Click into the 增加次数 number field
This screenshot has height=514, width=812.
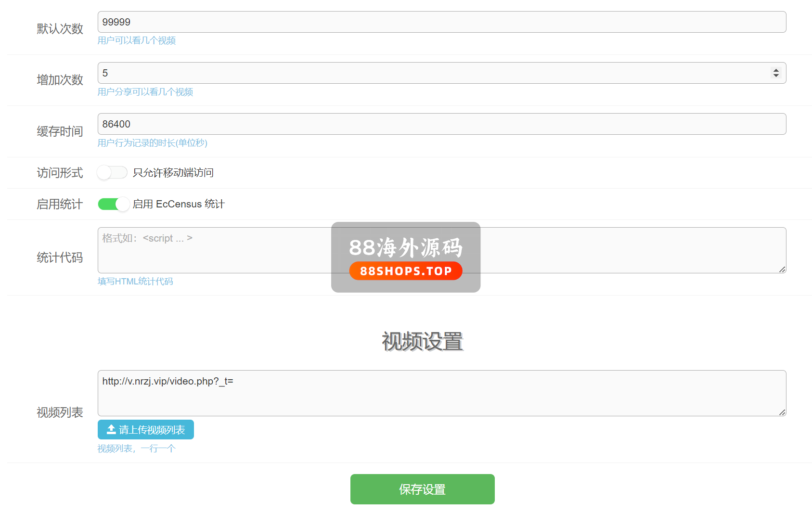pyautogui.click(x=433, y=73)
